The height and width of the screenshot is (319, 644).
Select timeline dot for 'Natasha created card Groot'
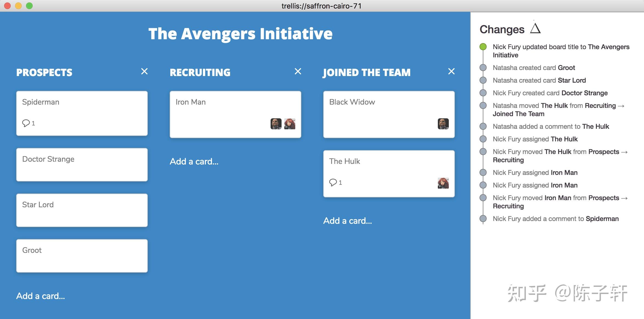click(483, 68)
